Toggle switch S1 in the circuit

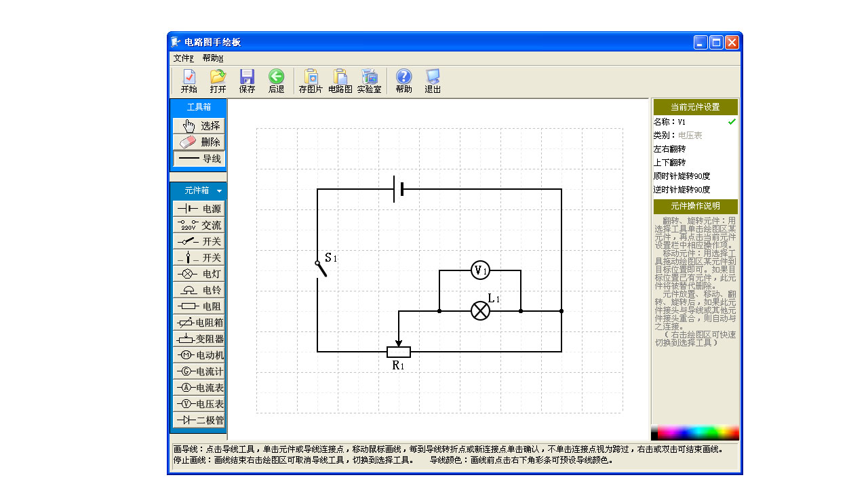coord(321,268)
